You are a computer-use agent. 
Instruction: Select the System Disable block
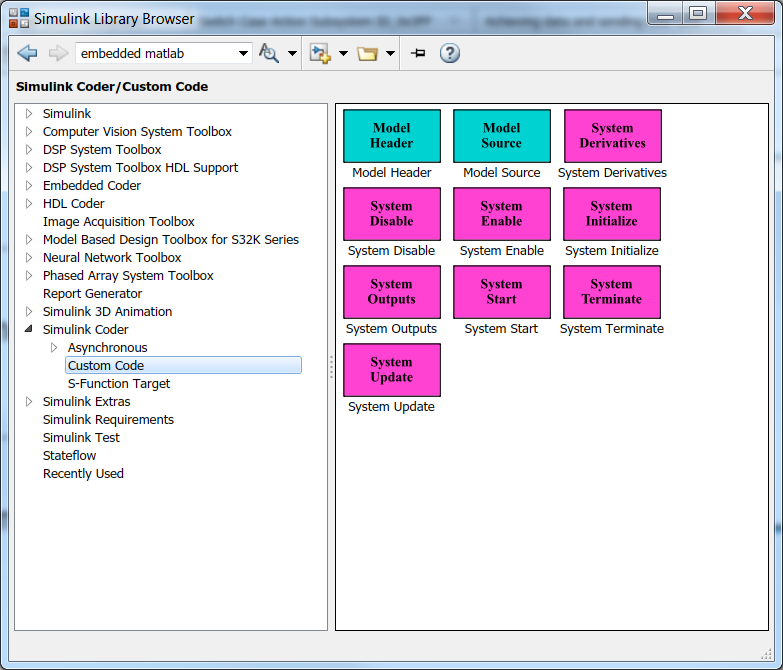click(392, 214)
